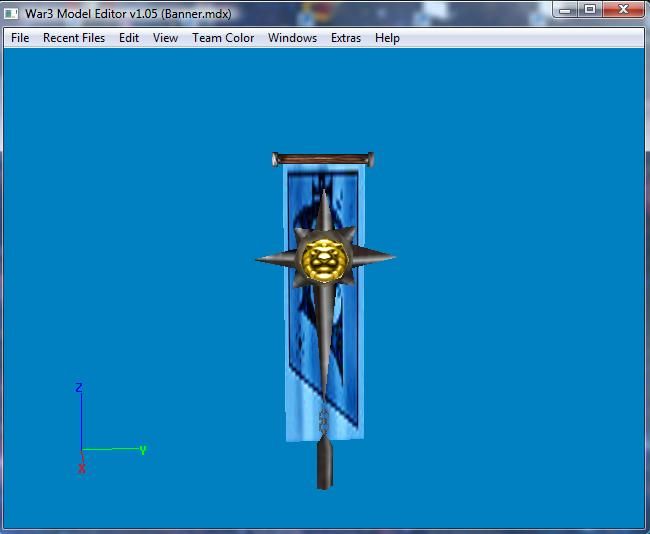Click the wooden crossbar atop the banner
Screen dimensions: 650x534
[x=323, y=159]
